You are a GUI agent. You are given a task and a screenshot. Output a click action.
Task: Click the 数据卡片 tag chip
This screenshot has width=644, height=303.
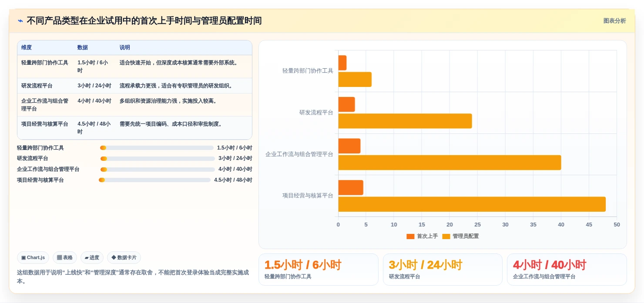(124, 258)
